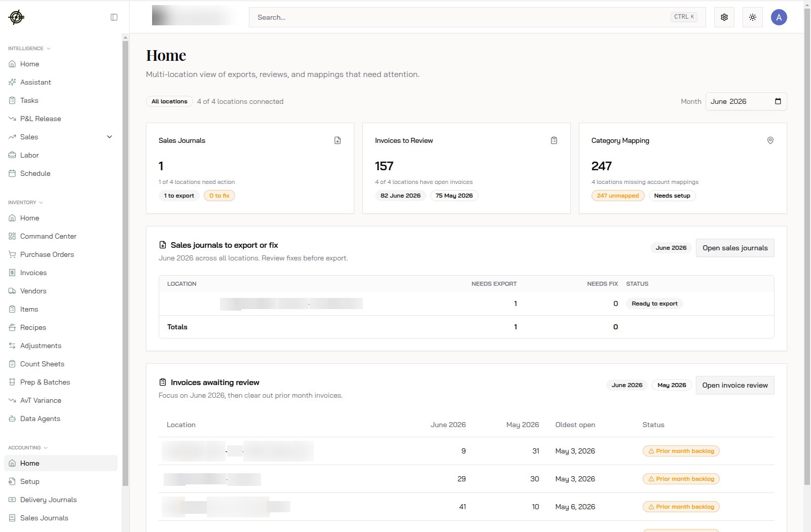Viewport: 811px width, 532px height.
Task: Open Adjustments arrows icon
Action: (12, 346)
